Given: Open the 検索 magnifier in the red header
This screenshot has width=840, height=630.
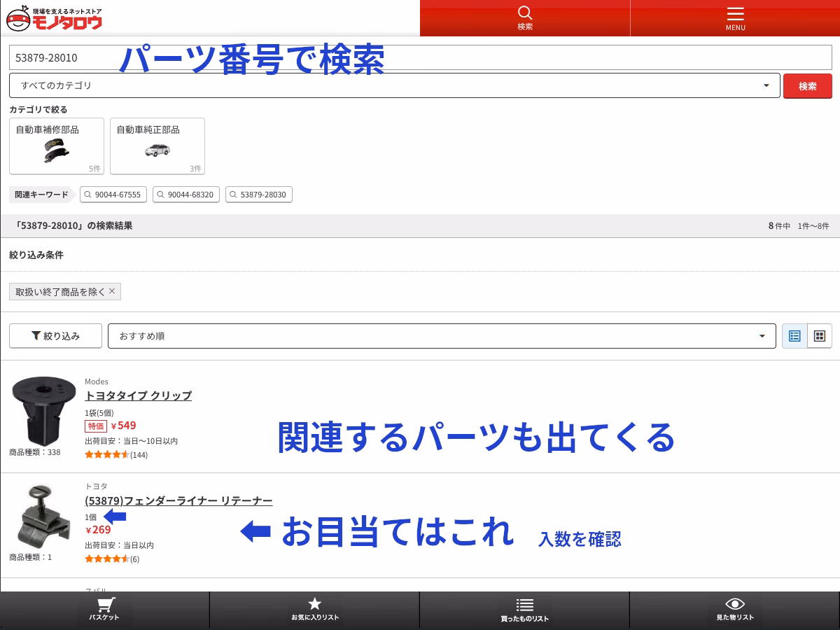Looking at the screenshot, I should tap(525, 18).
